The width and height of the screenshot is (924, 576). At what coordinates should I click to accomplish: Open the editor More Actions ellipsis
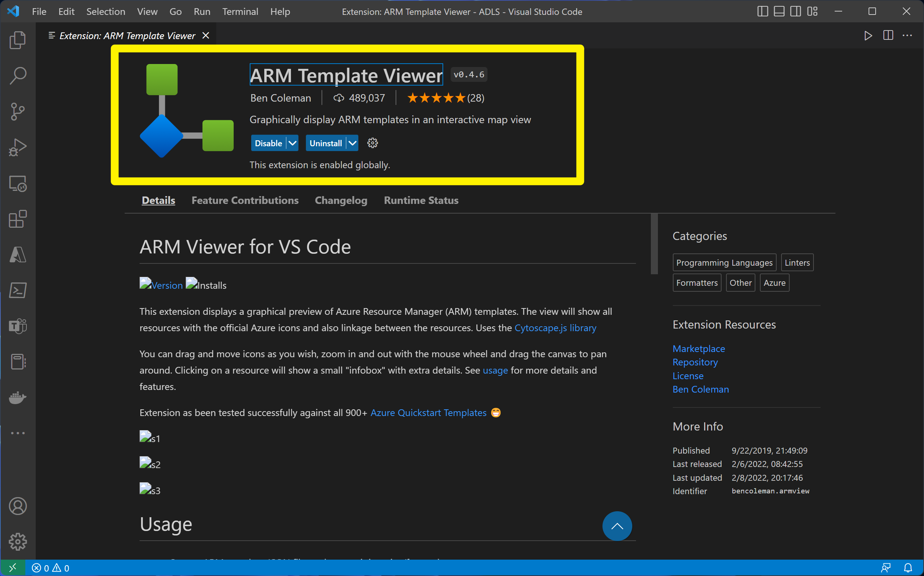[907, 35]
